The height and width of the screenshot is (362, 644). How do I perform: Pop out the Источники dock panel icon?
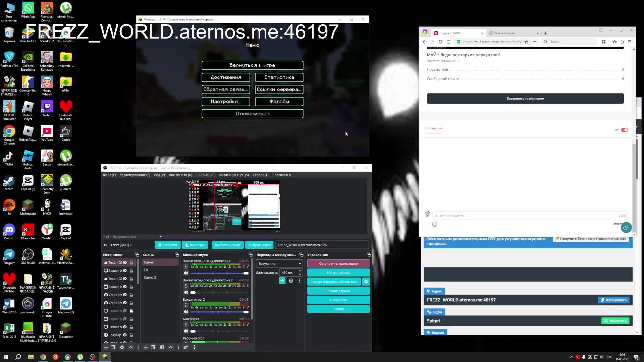tap(137, 255)
